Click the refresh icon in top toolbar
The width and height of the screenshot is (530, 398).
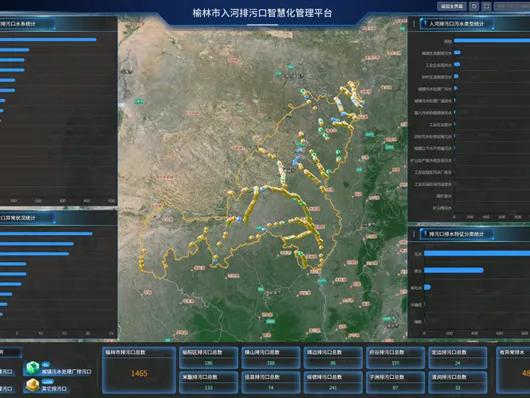(x=474, y=6)
